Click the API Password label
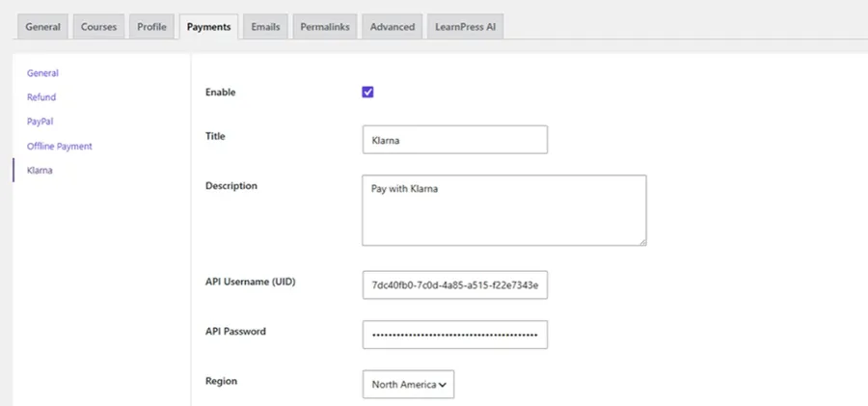868x406 pixels. [235, 331]
